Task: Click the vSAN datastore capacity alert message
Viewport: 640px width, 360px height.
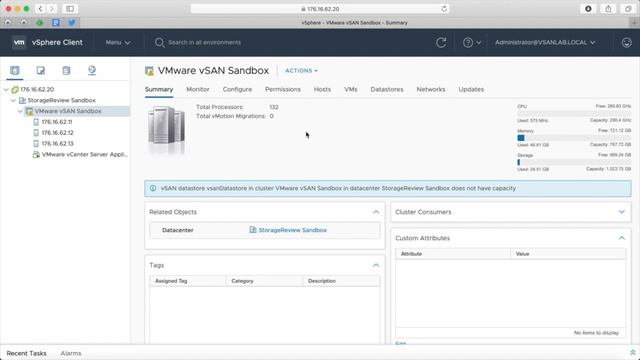Action: coord(338,188)
